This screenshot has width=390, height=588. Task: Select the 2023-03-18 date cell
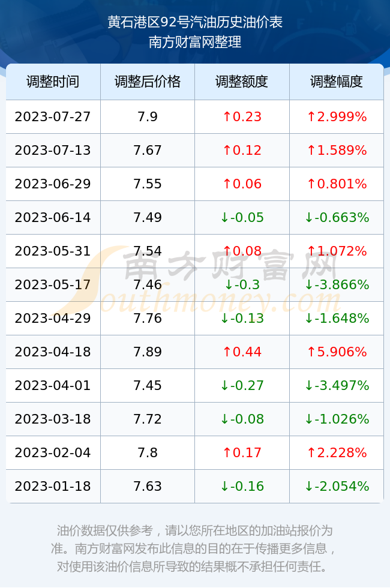(53, 419)
